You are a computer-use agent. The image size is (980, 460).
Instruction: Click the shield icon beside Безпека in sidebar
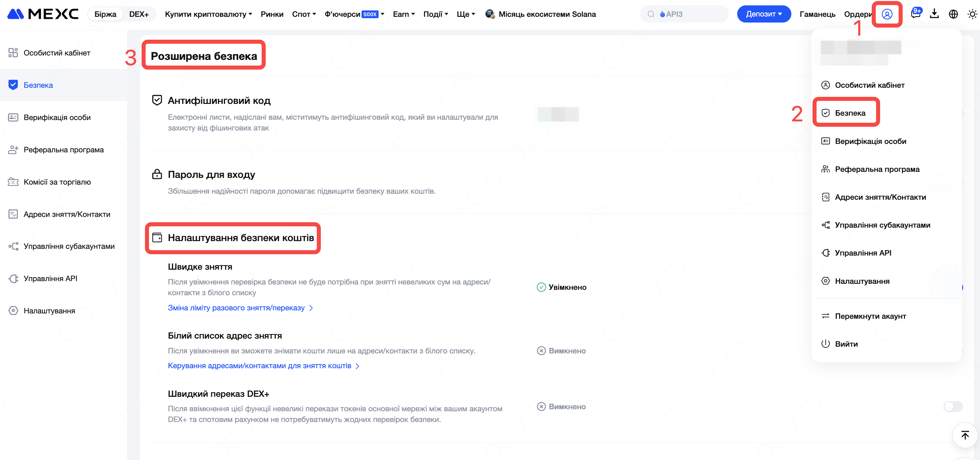coord(13,85)
